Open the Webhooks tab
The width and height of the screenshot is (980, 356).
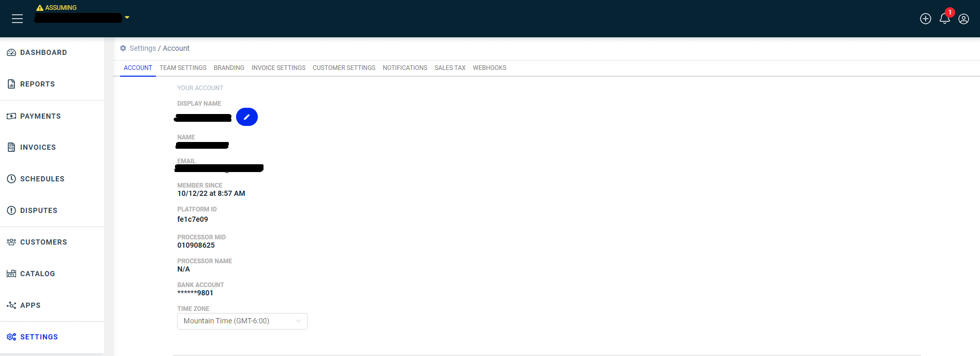(x=490, y=68)
